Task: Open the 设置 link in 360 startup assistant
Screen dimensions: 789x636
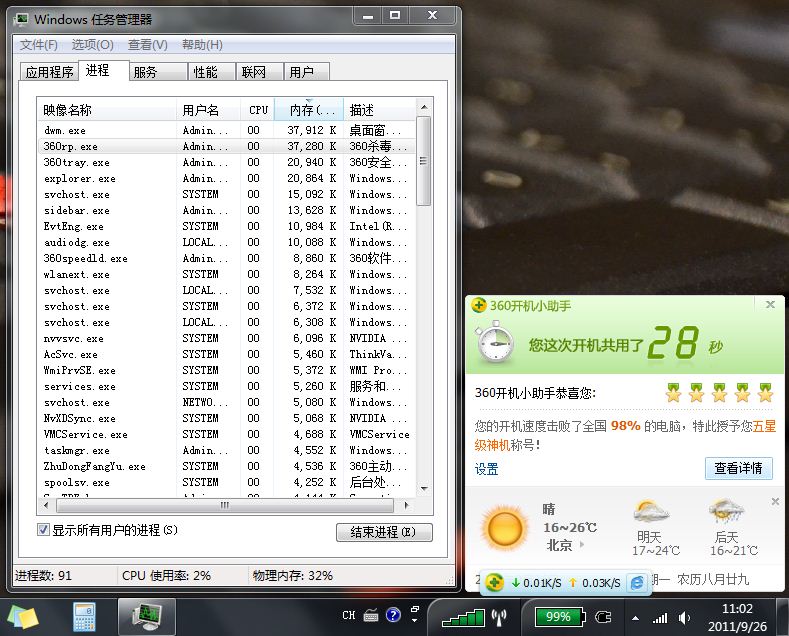Action: (486, 469)
